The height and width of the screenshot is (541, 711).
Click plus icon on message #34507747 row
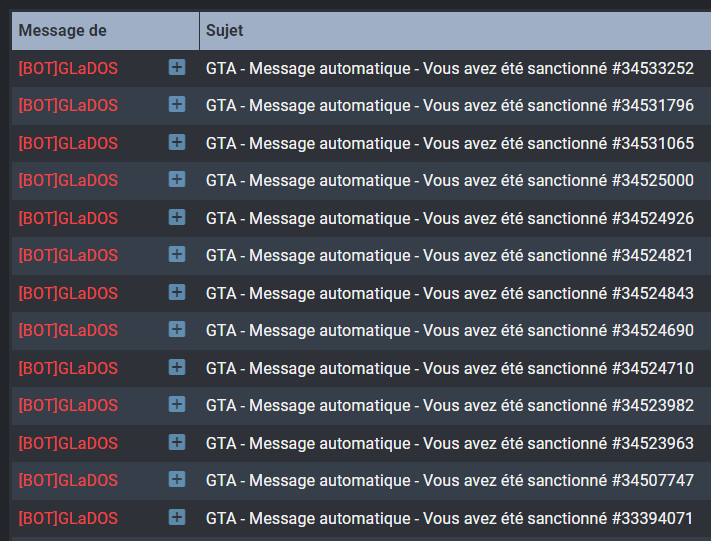pyautogui.click(x=177, y=480)
